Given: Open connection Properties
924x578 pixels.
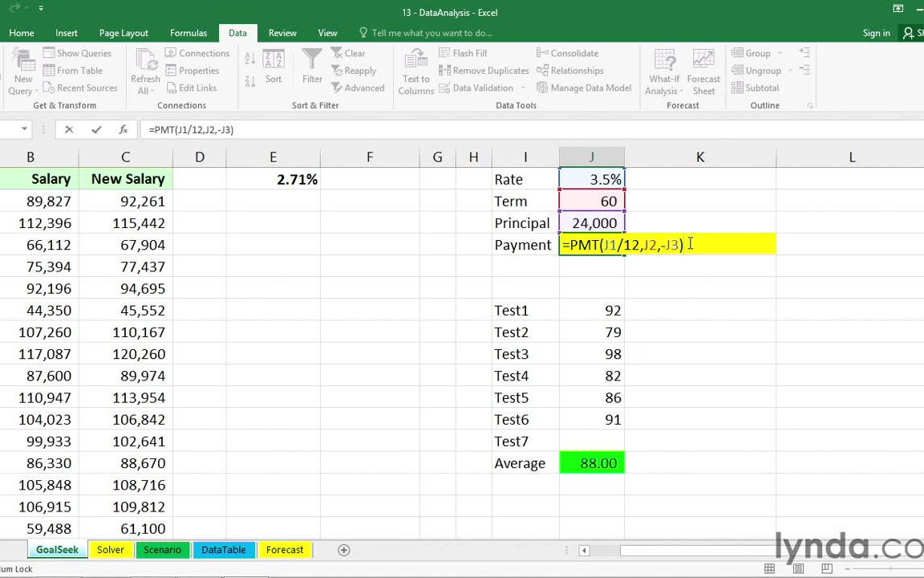Looking at the screenshot, I should coord(192,70).
